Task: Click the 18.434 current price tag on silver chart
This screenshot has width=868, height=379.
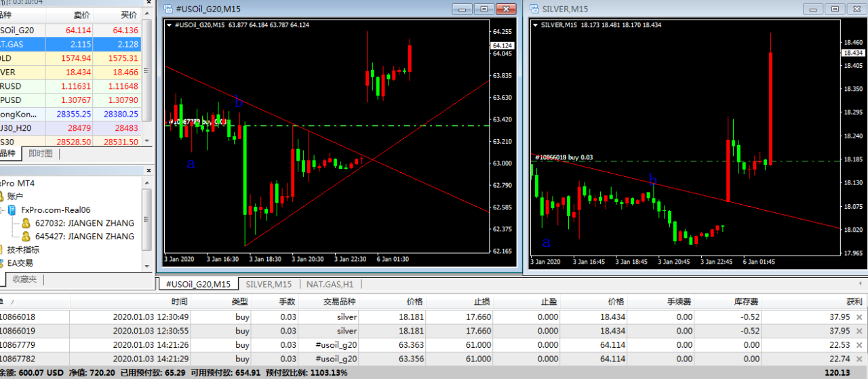Action: pyautogui.click(x=853, y=53)
